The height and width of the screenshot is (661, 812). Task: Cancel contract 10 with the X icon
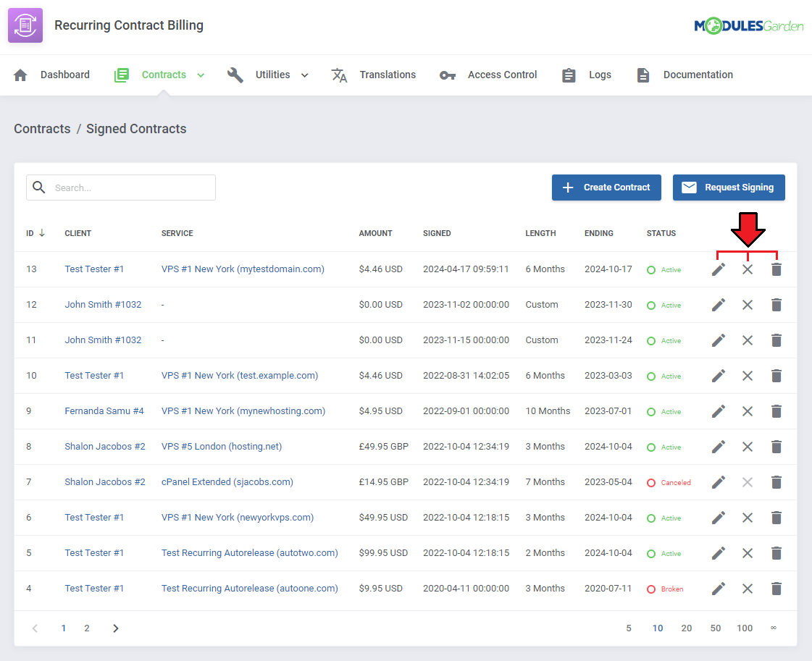pos(748,376)
